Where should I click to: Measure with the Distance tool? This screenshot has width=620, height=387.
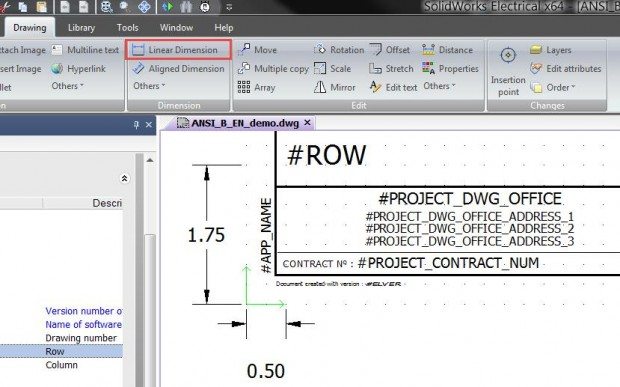point(447,50)
